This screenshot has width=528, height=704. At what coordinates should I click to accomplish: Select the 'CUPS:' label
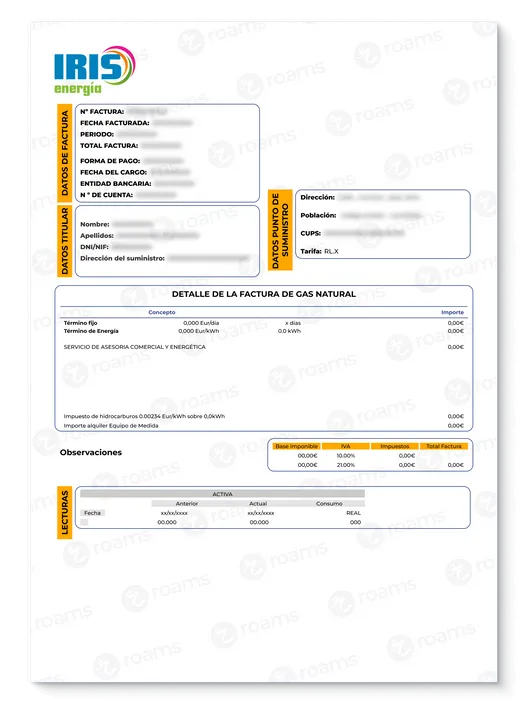[310, 233]
